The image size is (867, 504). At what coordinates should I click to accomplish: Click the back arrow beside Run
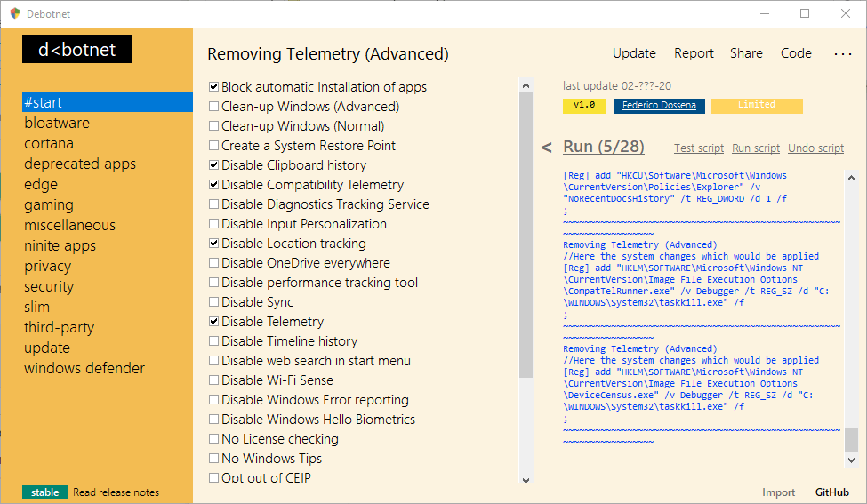(x=547, y=148)
